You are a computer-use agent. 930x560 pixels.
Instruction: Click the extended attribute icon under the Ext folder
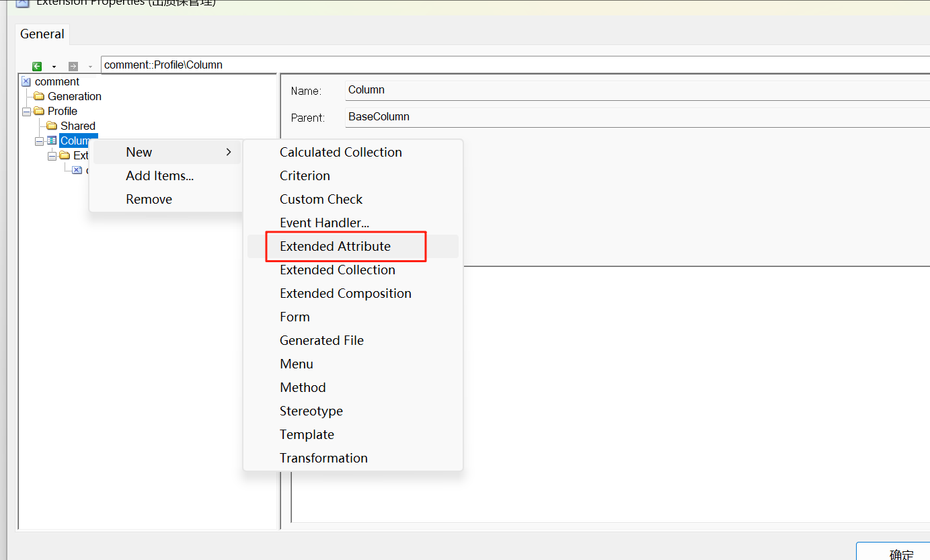click(x=75, y=170)
